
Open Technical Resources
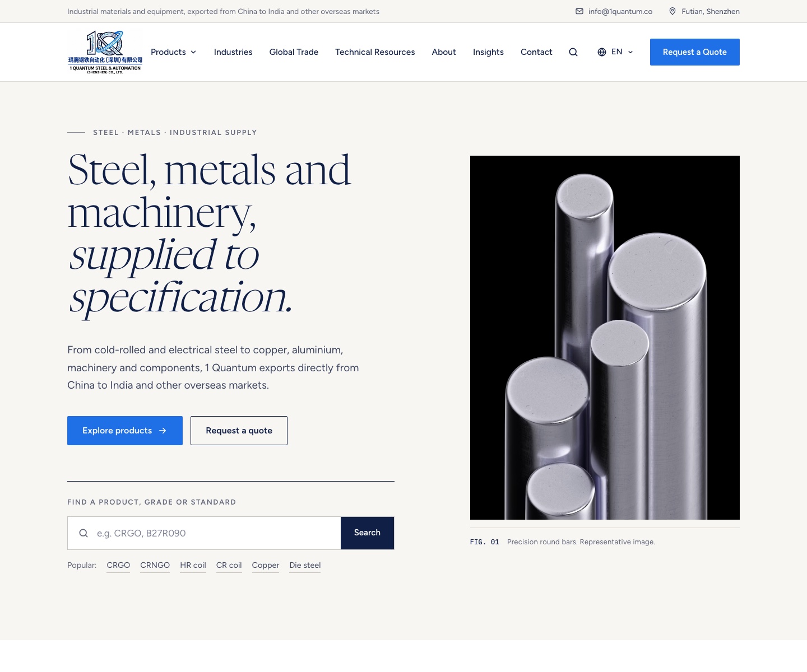[x=375, y=52]
